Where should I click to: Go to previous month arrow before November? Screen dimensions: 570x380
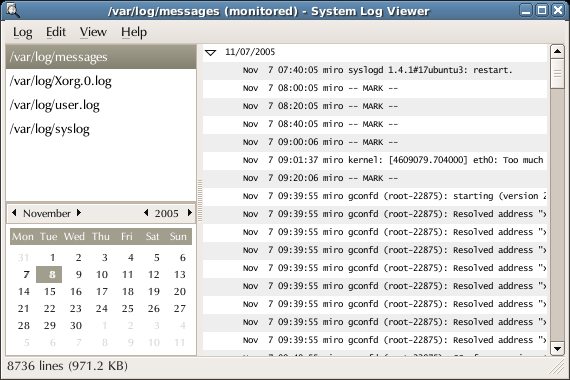(14, 213)
